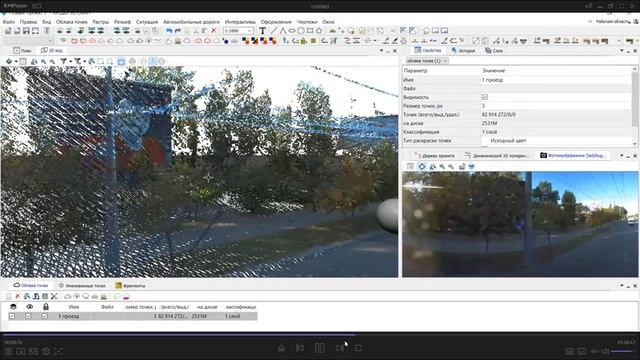Select the Фрагменты tab

tap(130, 285)
